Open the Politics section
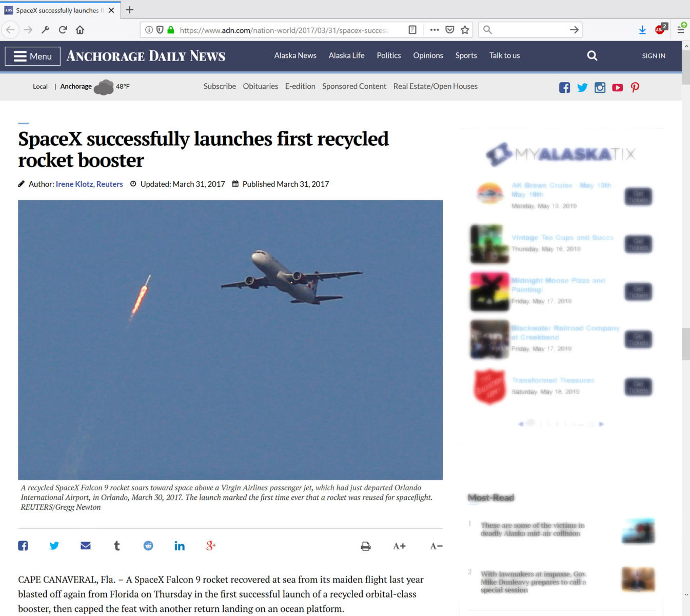Image resolution: width=690 pixels, height=616 pixels. [389, 55]
